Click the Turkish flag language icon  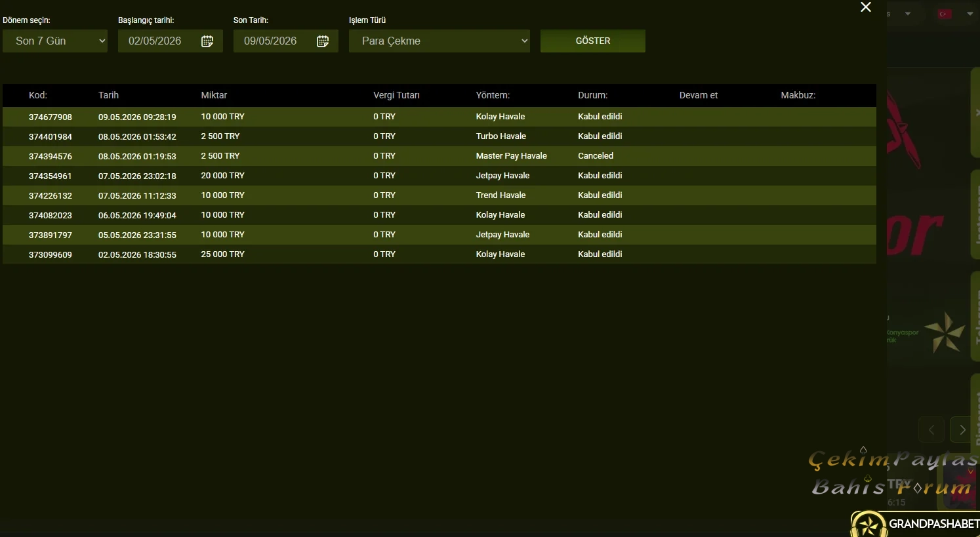tap(945, 14)
